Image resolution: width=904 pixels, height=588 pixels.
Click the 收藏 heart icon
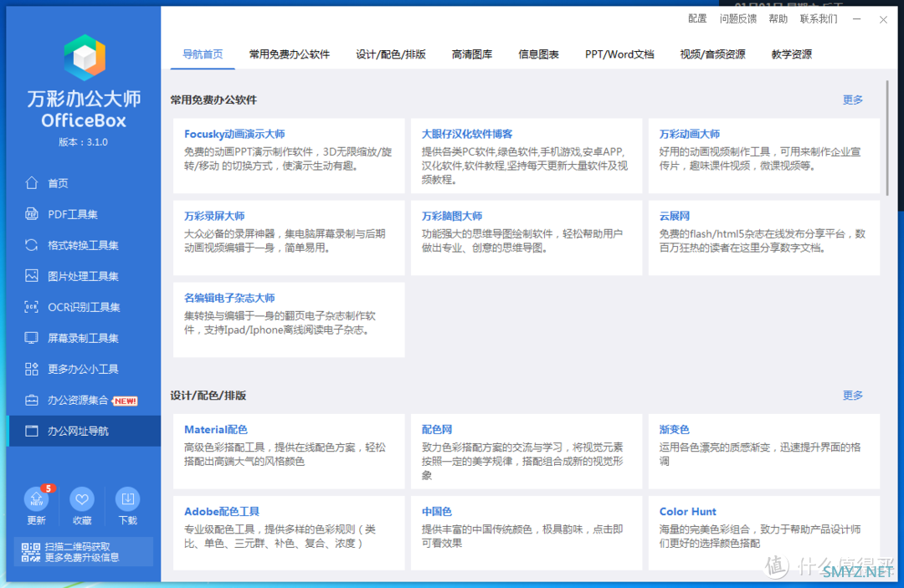point(82,499)
